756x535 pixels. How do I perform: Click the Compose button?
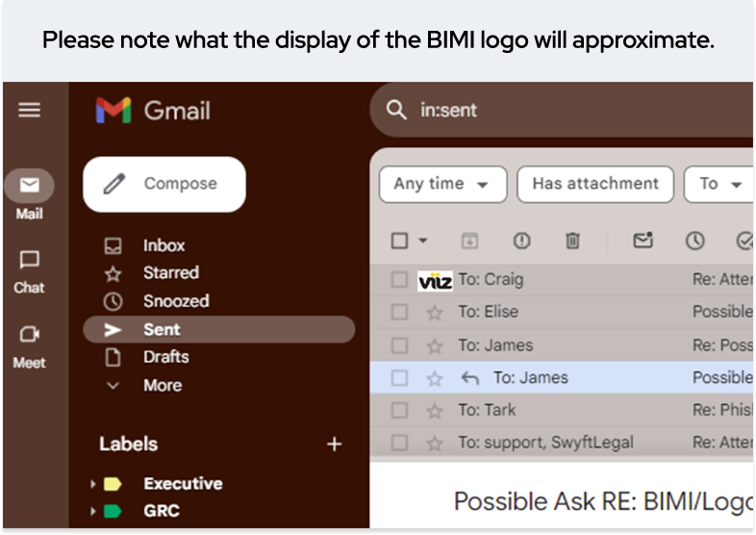pos(164,184)
